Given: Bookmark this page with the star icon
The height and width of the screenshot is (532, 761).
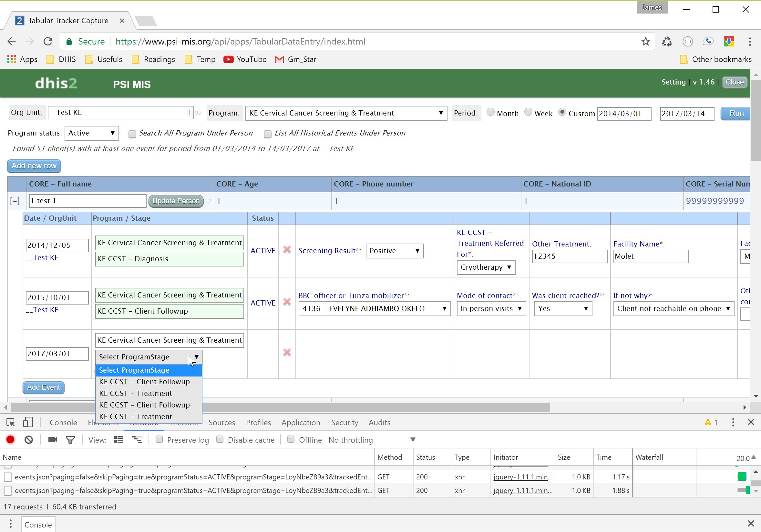Looking at the screenshot, I should 645,41.
